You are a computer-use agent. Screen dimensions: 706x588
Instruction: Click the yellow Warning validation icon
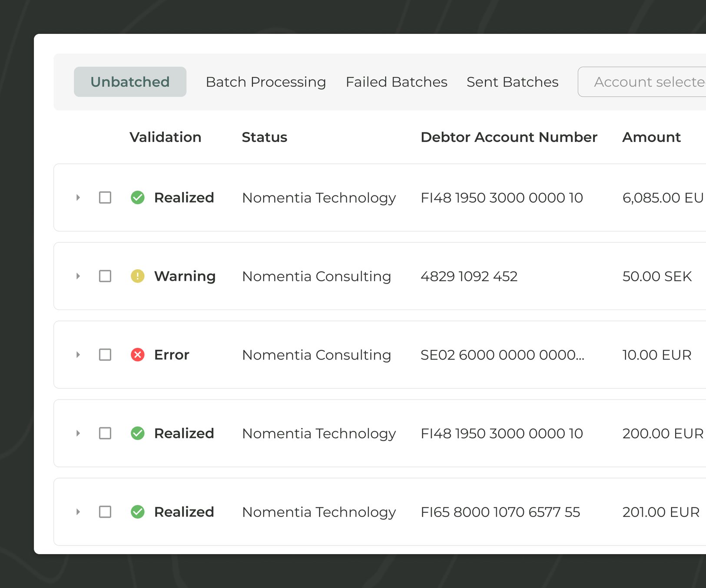point(137,276)
